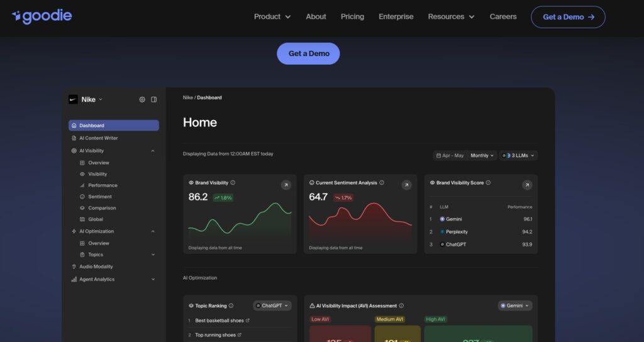Open Current Sentiment Analysis arrow icon
This screenshot has height=342, width=644.
point(406,185)
